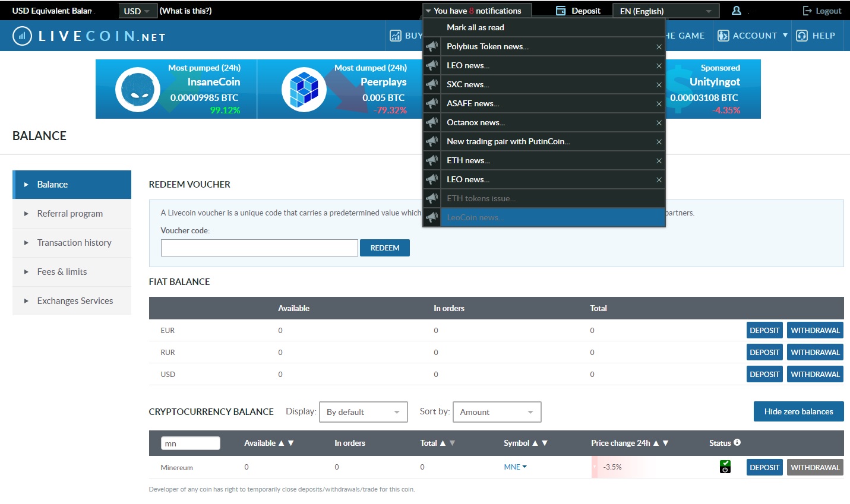Select Mark all as read

pyautogui.click(x=475, y=27)
